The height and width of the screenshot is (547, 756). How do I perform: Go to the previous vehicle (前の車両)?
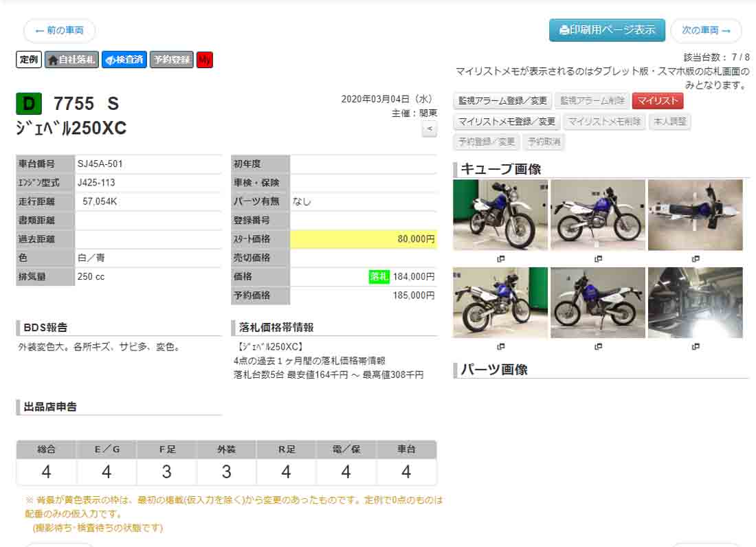[59, 30]
